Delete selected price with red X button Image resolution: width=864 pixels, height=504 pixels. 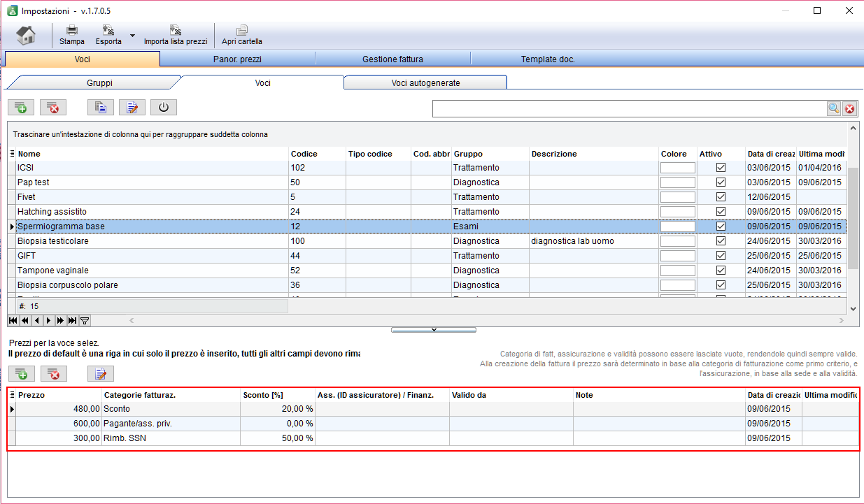tap(53, 373)
